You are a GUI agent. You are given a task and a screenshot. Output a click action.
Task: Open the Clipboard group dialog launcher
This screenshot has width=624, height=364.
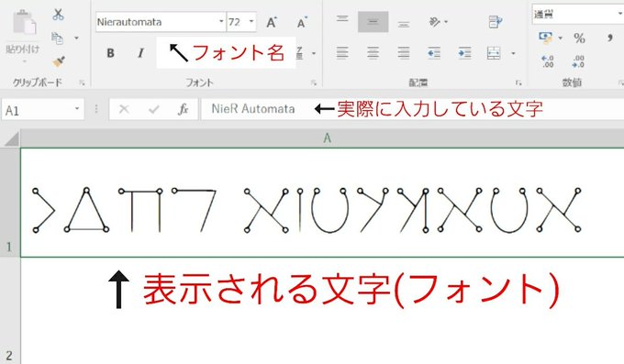pos(82,83)
